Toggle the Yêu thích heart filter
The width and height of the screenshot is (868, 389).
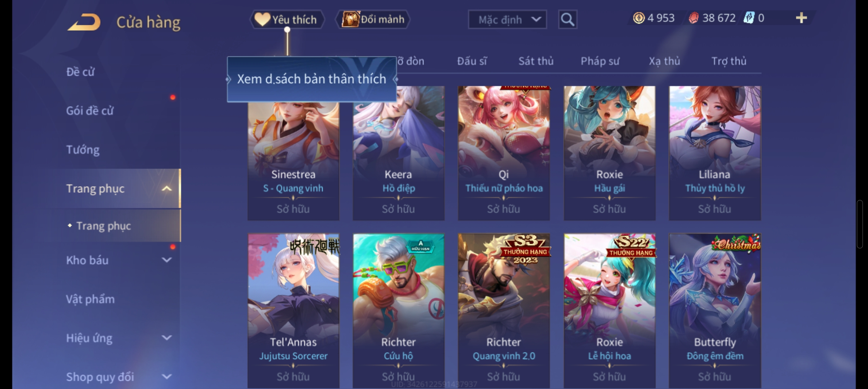[x=287, y=19]
